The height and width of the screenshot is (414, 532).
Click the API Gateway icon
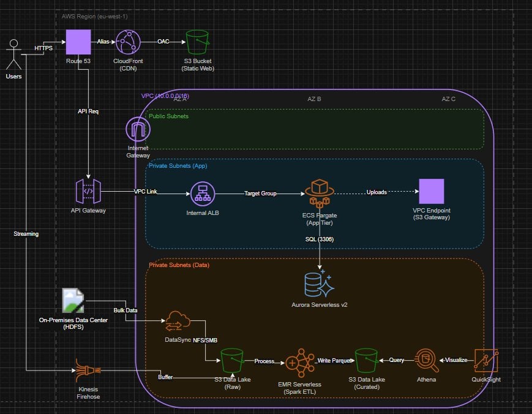(x=88, y=192)
